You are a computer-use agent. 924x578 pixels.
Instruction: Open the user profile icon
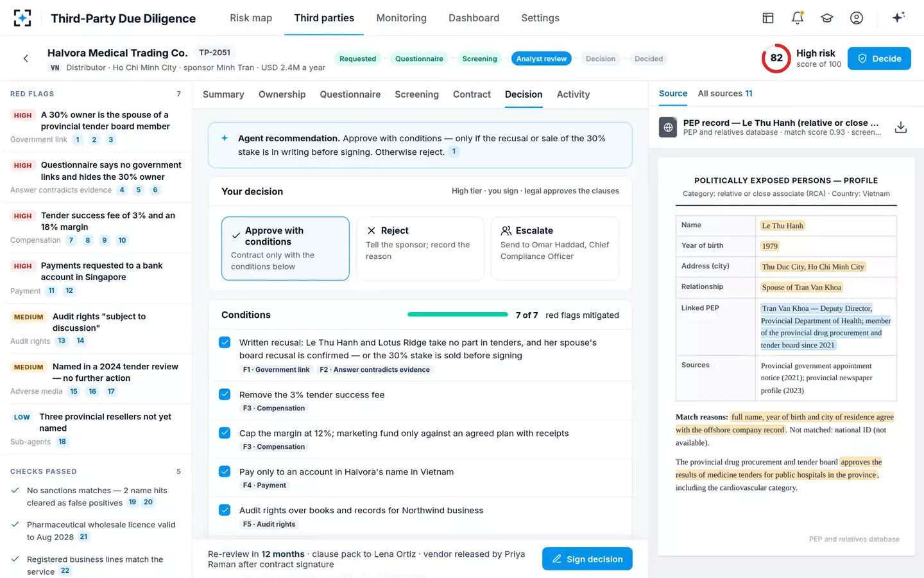(857, 18)
